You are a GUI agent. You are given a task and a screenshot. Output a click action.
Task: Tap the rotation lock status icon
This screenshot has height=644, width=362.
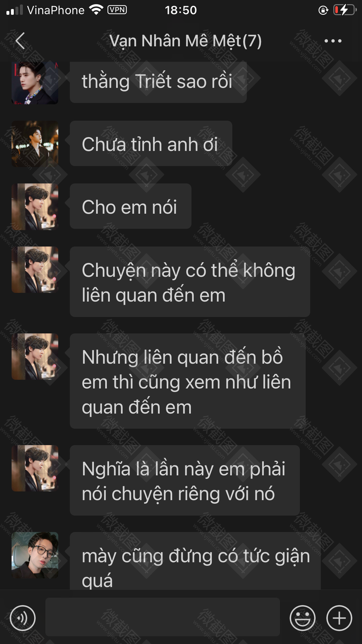click(323, 10)
